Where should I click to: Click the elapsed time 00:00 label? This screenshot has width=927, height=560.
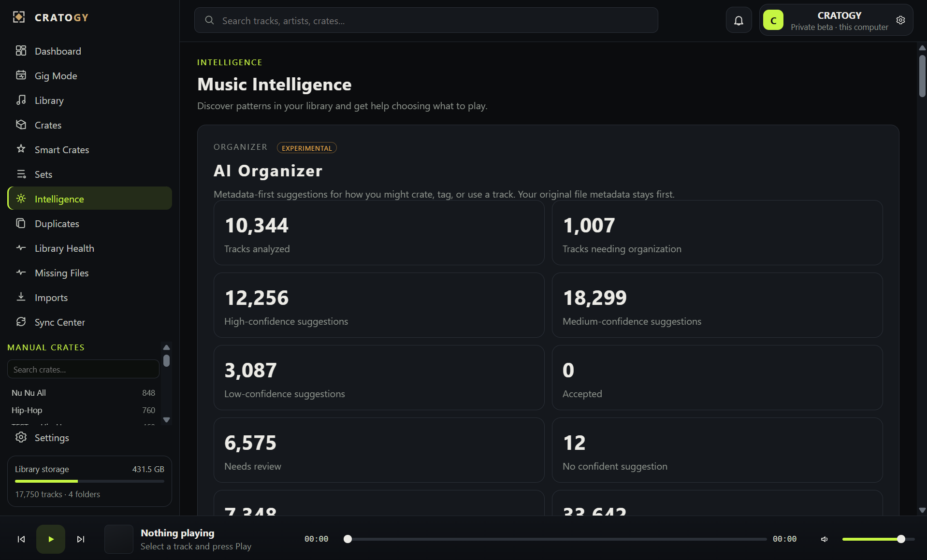pyautogui.click(x=316, y=539)
